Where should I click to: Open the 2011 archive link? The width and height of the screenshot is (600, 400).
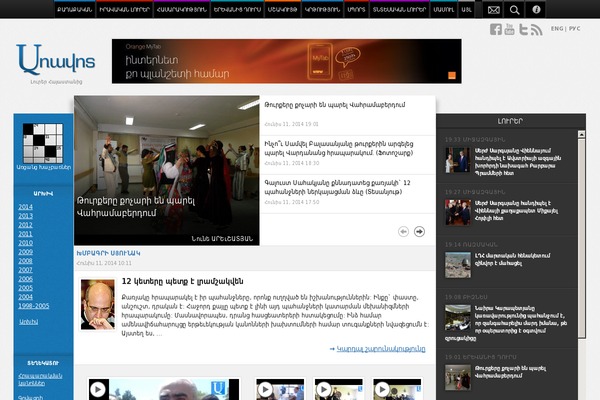click(26, 234)
